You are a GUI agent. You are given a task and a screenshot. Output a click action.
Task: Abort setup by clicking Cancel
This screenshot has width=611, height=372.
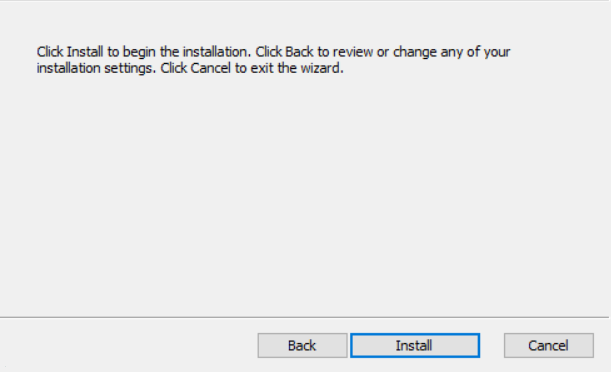[x=549, y=345]
